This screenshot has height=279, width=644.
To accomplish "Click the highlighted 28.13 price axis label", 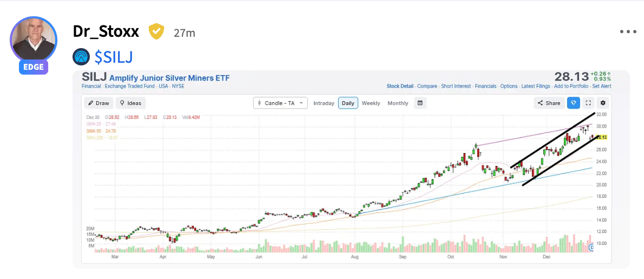I will point(601,137).
